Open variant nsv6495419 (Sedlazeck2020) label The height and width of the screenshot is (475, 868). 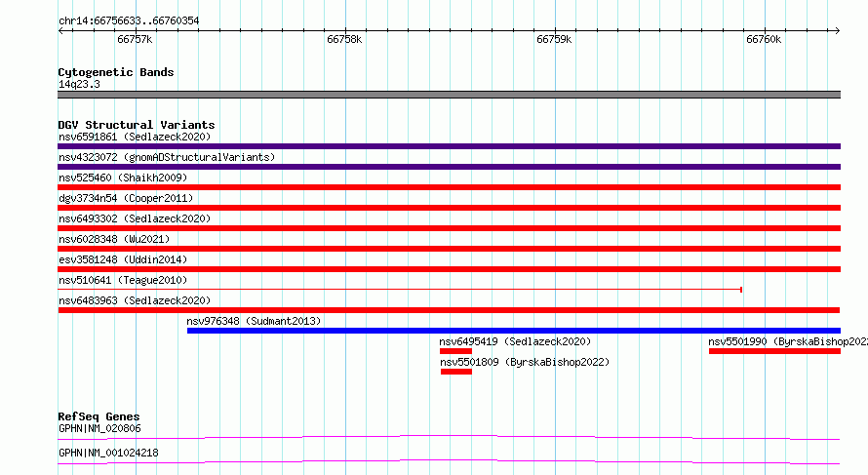[x=515, y=341]
